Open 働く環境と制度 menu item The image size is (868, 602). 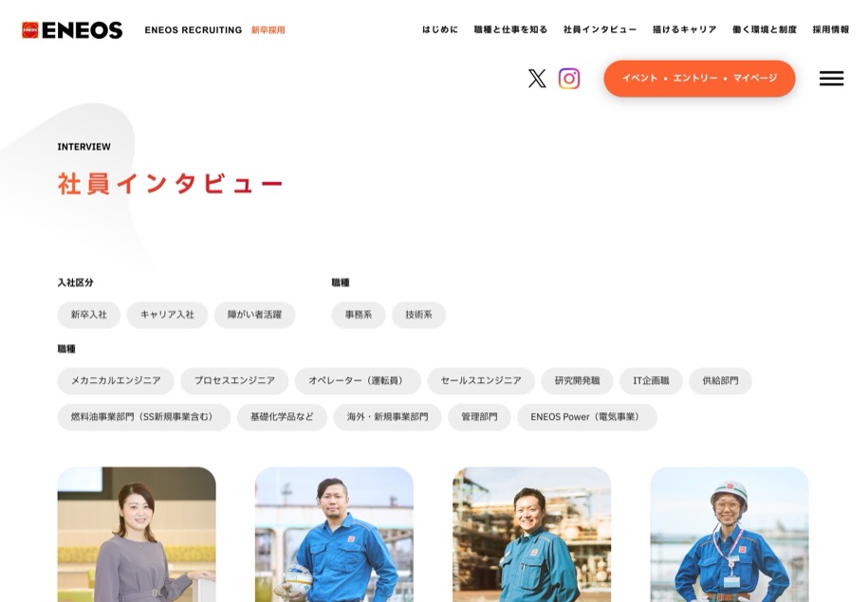tap(765, 30)
